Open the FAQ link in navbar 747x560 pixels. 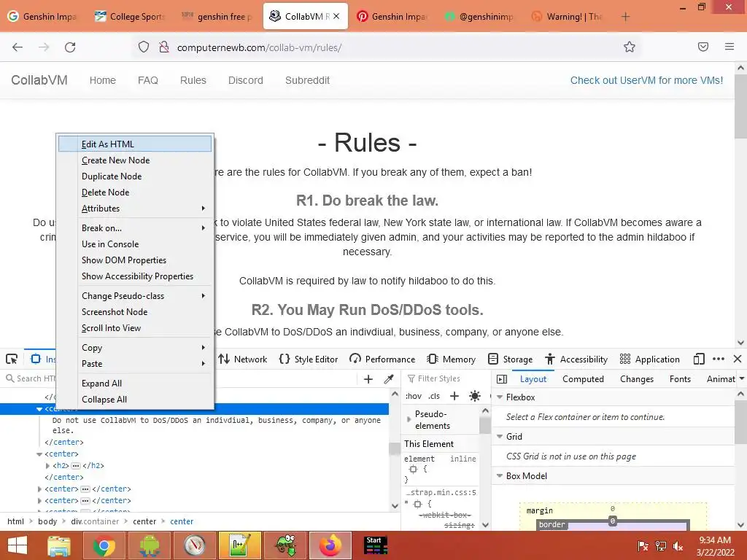147,80
